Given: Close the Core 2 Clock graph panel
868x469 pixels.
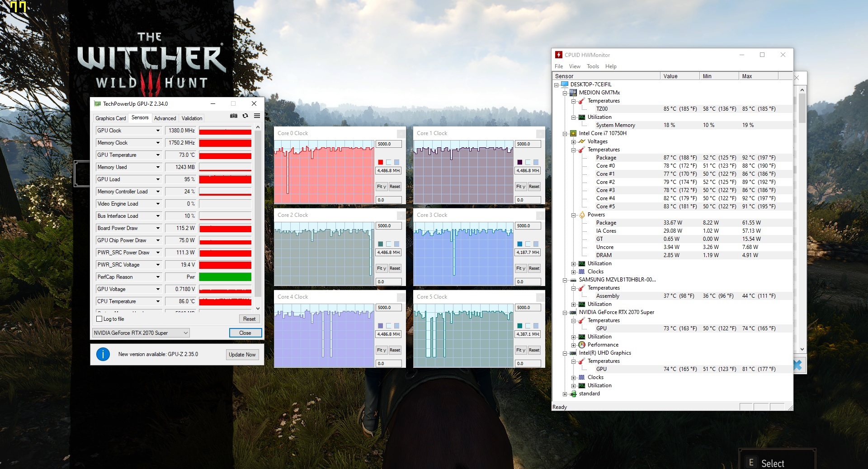Looking at the screenshot, I should tap(401, 215).
